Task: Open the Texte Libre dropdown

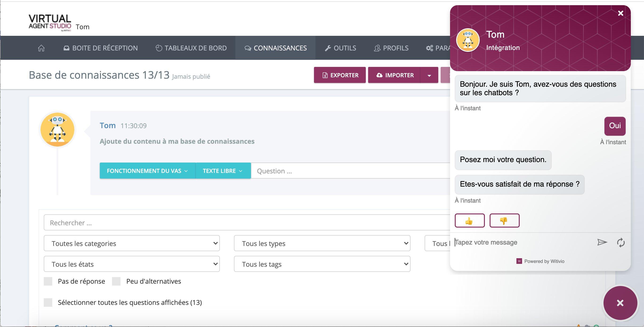Action: point(223,171)
